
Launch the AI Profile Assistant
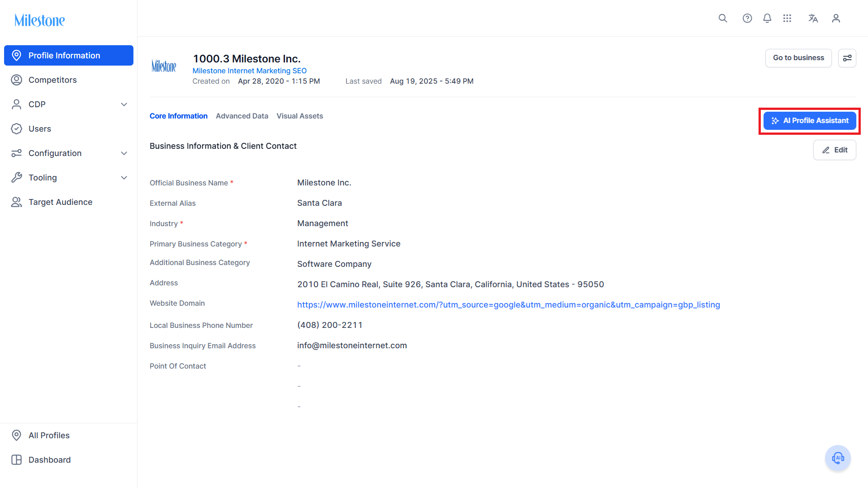click(x=810, y=121)
